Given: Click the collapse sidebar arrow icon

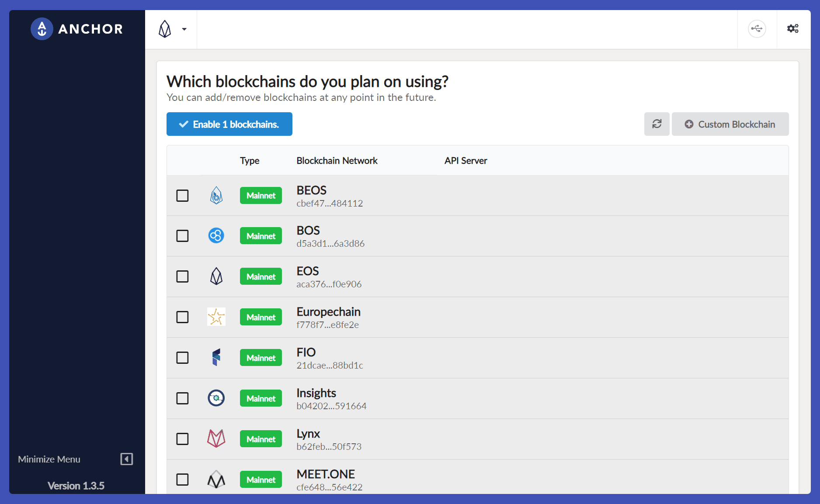Looking at the screenshot, I should coord(127,459).
